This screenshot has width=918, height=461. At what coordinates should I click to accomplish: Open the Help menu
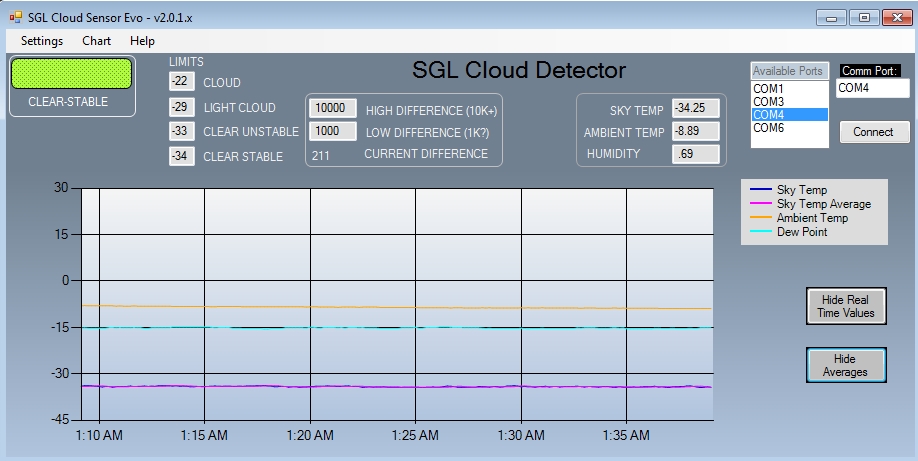coord(142,41)
